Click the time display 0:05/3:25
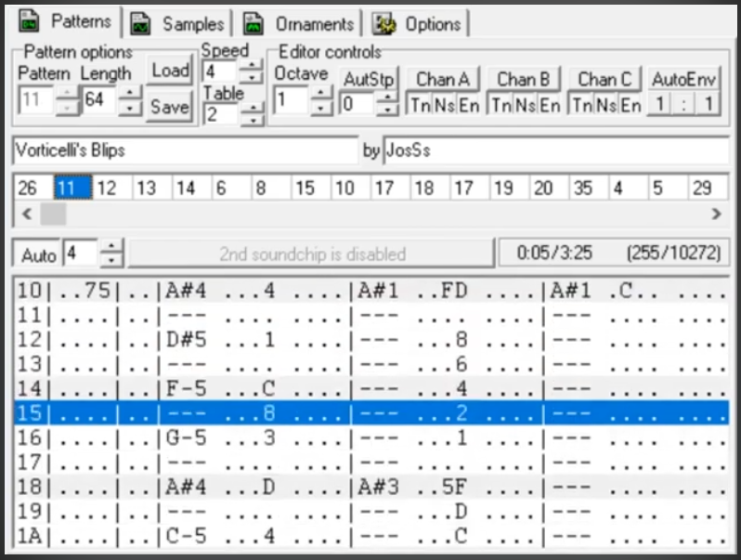 pos(554,254)
